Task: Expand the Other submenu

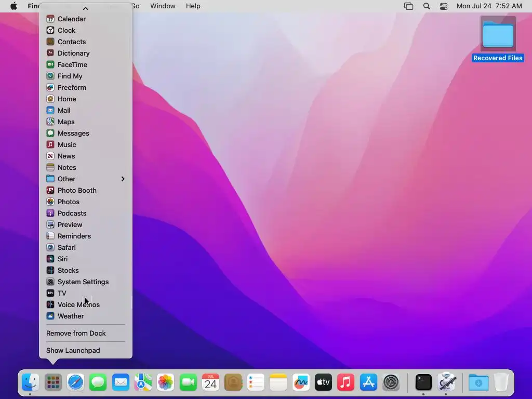Action: [86, 179]
